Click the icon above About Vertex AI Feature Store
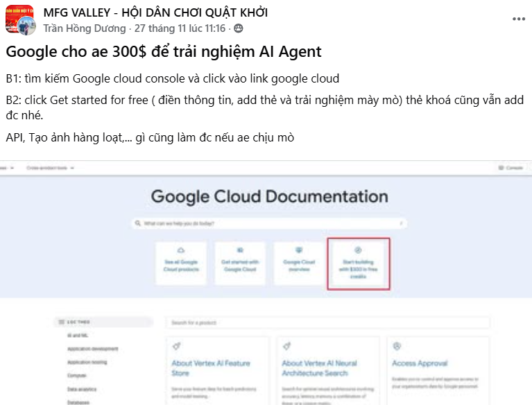The width and height of the screenshot is (532, 405). [x=177, y=346]
